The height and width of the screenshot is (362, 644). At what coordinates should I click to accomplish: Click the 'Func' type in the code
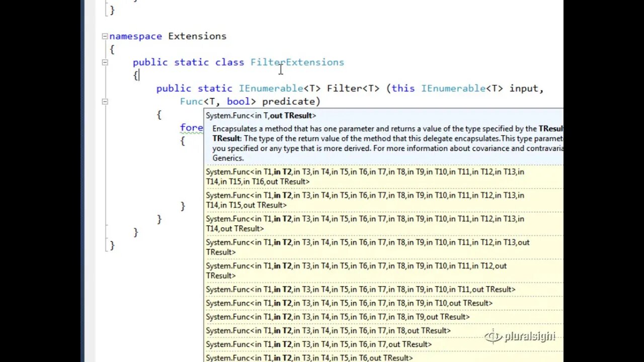[192, 102]
